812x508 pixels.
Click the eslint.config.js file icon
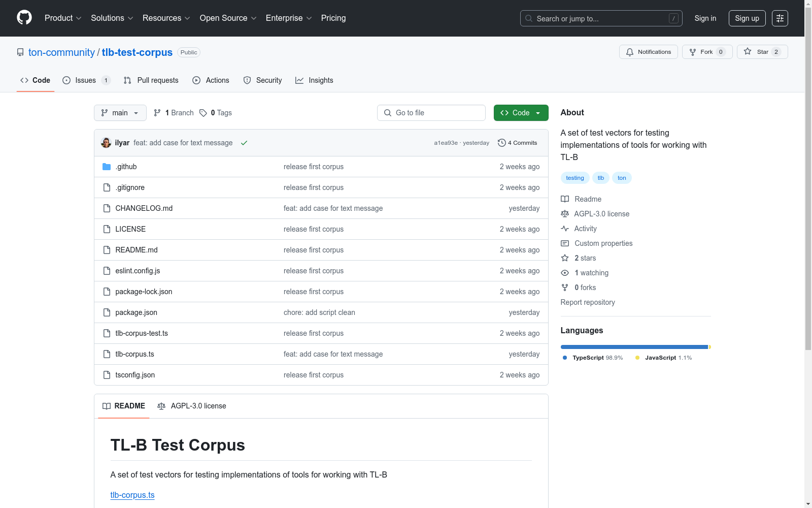click(107, 271)
